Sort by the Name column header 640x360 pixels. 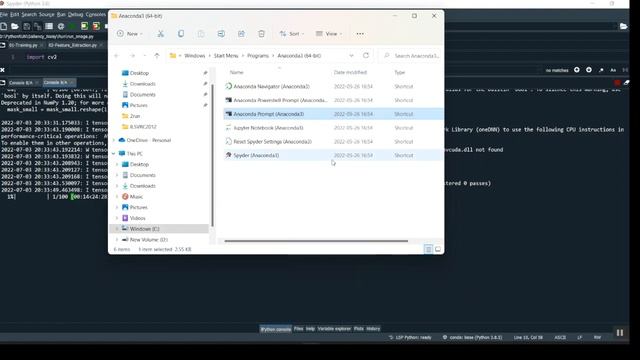pos(237,72)
